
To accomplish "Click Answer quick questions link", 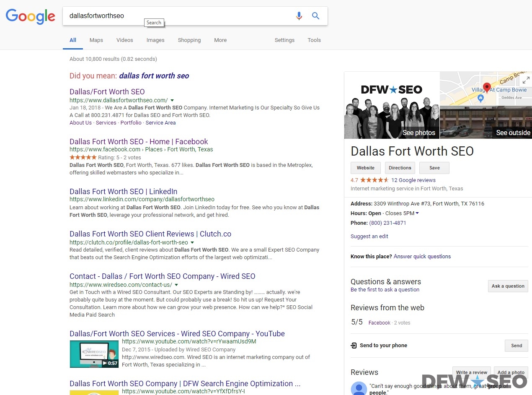I will (x=422, y=257).
